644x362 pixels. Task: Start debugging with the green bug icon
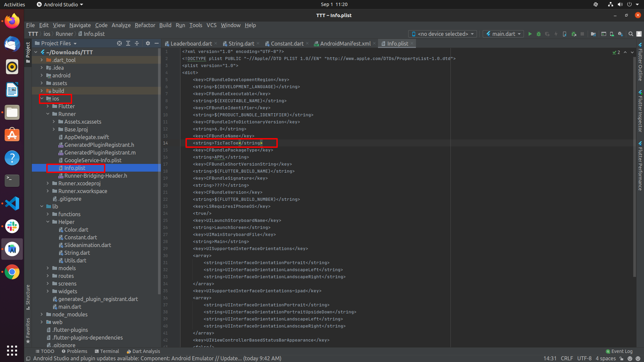pos(539,34)
